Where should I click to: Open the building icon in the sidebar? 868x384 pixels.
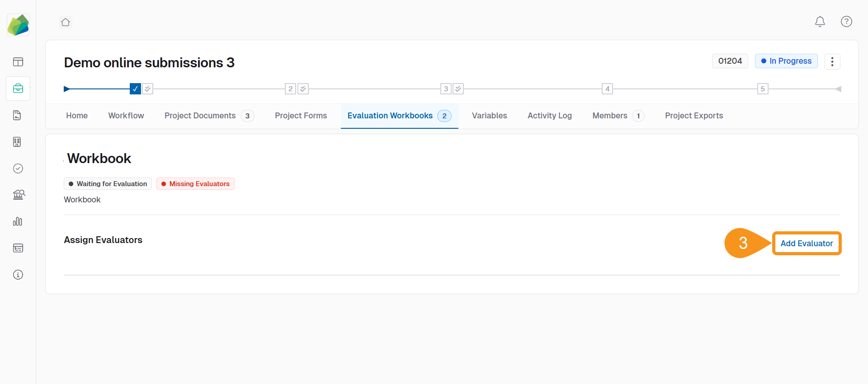(x=17, y=142)
